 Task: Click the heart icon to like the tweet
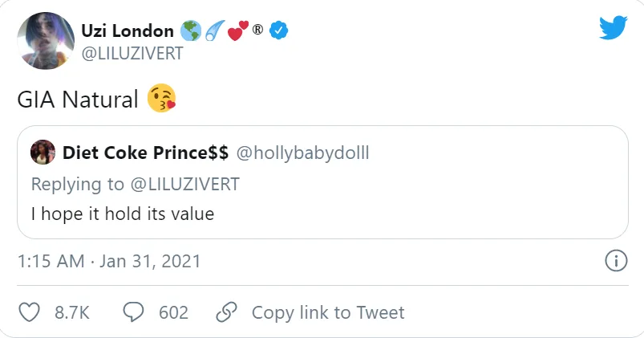coord(30,312)
